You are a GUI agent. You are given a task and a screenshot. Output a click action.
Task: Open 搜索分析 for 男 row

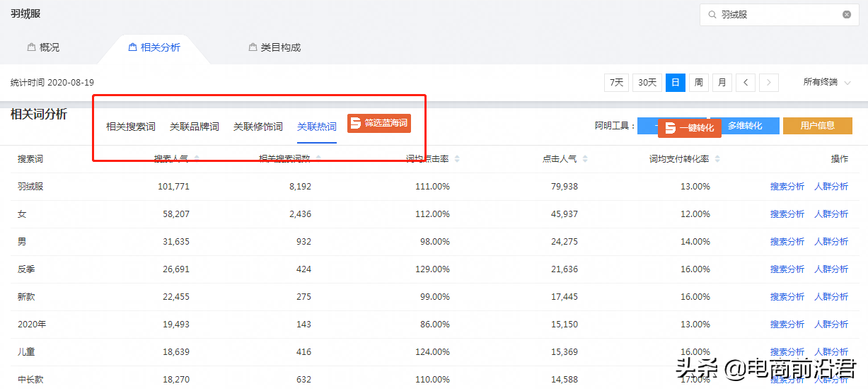tap(787, 242)
